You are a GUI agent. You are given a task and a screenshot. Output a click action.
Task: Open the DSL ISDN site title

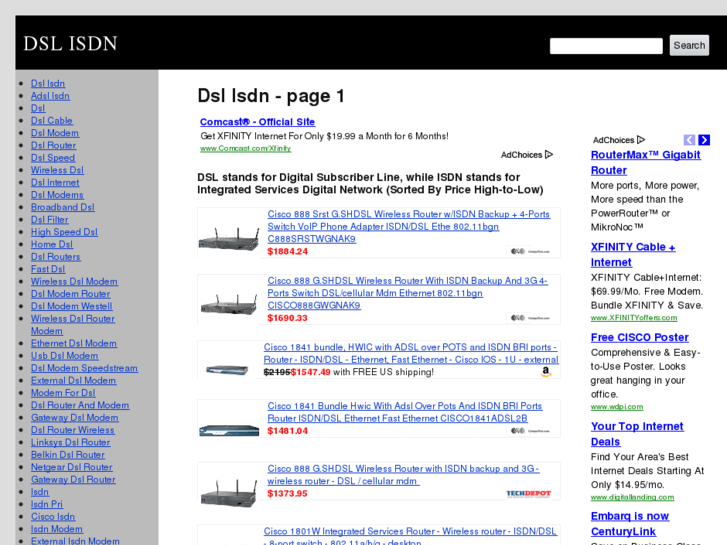(x=70, y=44)
